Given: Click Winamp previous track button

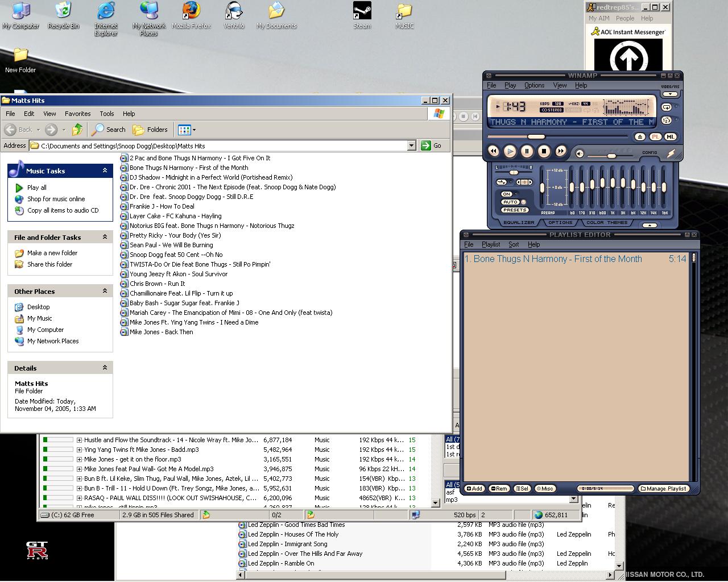Looking at the screenshot, I should tap(493, 151).
